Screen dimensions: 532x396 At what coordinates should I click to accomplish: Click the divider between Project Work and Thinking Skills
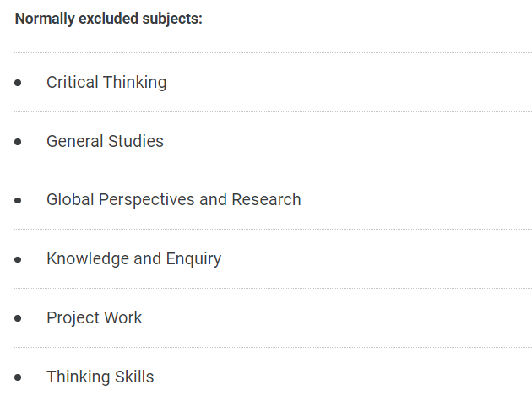click(273, 348)
